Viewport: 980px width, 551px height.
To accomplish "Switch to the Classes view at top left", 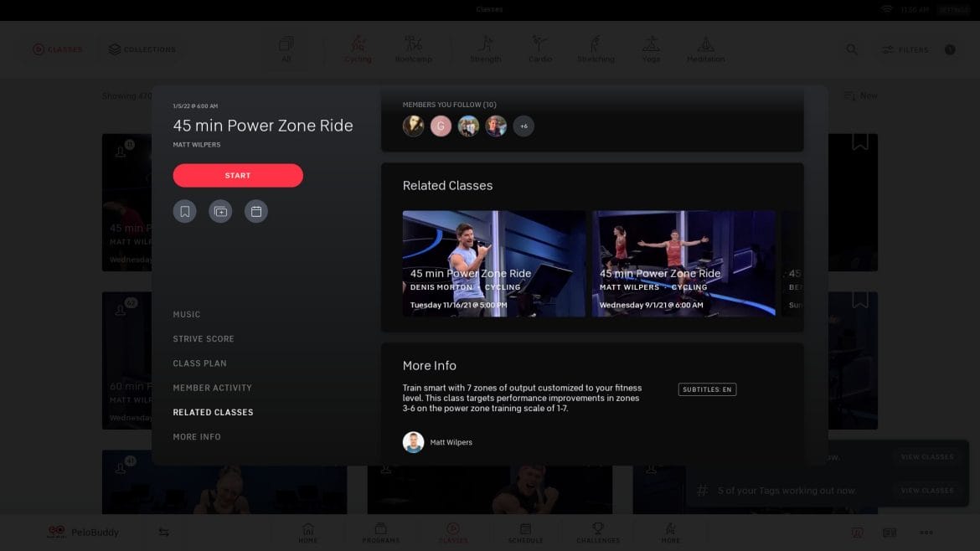I will [58, 49].
